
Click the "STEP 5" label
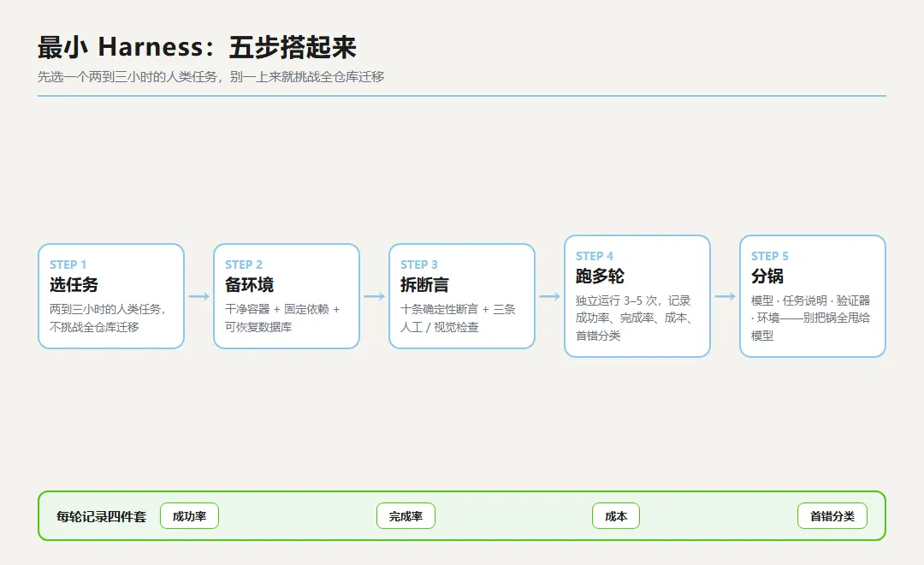(x=770, y=256)
